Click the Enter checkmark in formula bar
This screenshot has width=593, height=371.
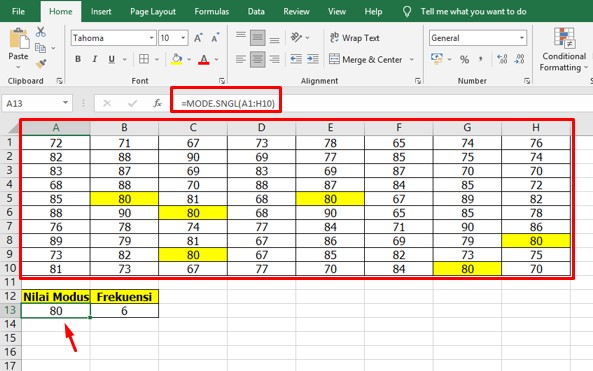click(132, 103)
